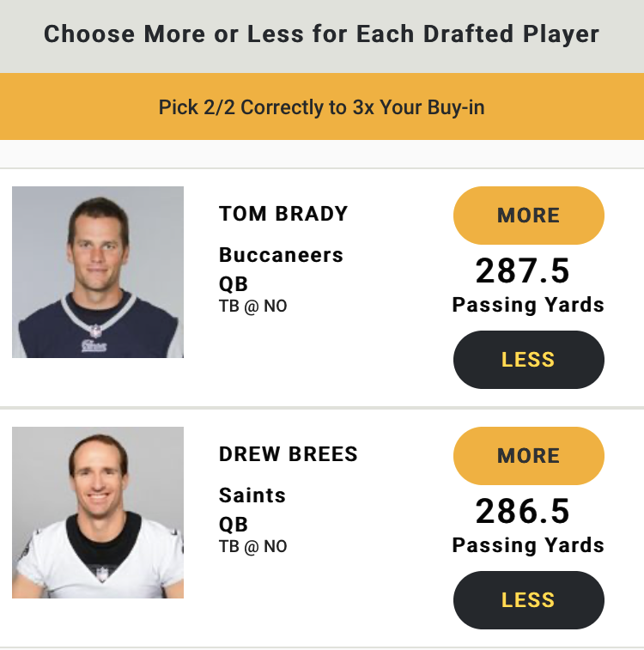Click Brees's QB position label
The height and width of the screenshot is (650, 644).
pos(234,525)
